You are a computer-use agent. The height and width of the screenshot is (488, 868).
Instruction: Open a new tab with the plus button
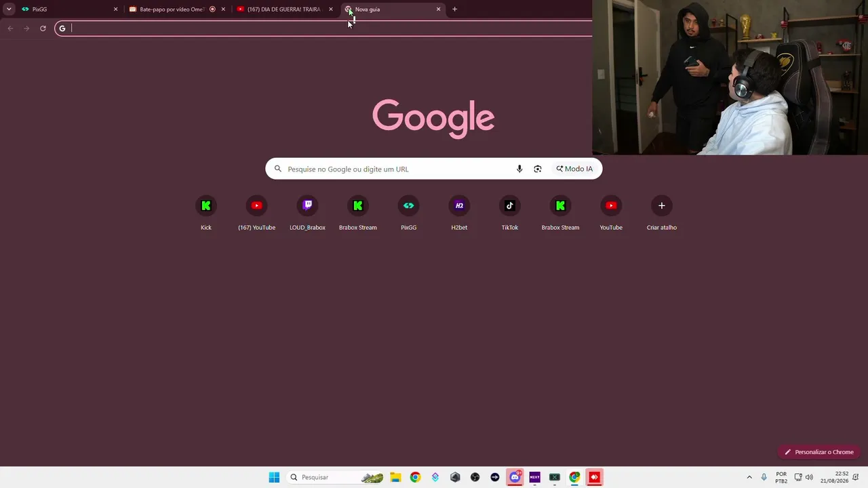pos(454,9)
